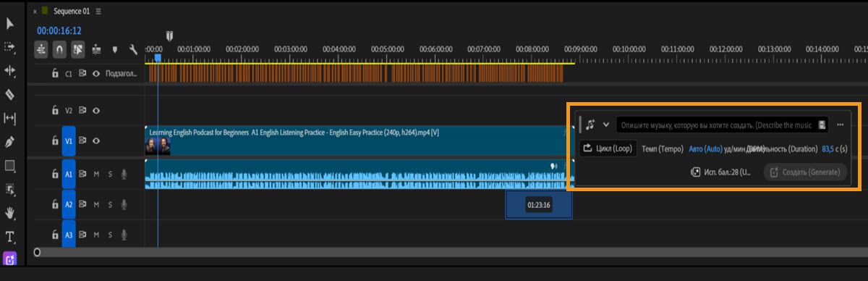Solo track A3
The width and height of the screenshot is (868, 281).
click(110, 235)
